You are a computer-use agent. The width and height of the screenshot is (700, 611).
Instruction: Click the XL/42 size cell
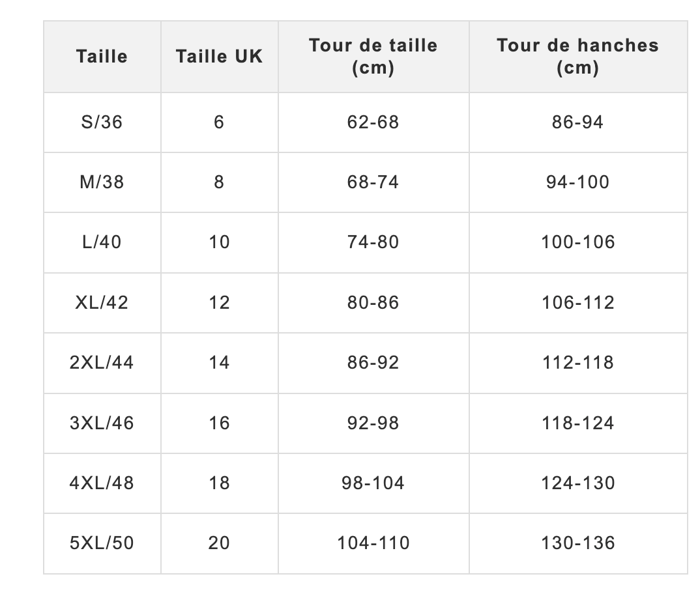102,302
